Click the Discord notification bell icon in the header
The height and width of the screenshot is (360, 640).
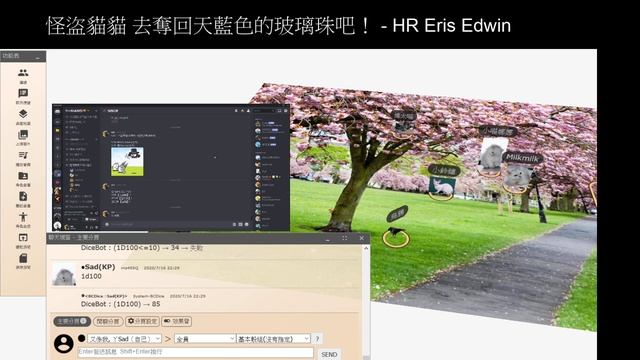236,111
